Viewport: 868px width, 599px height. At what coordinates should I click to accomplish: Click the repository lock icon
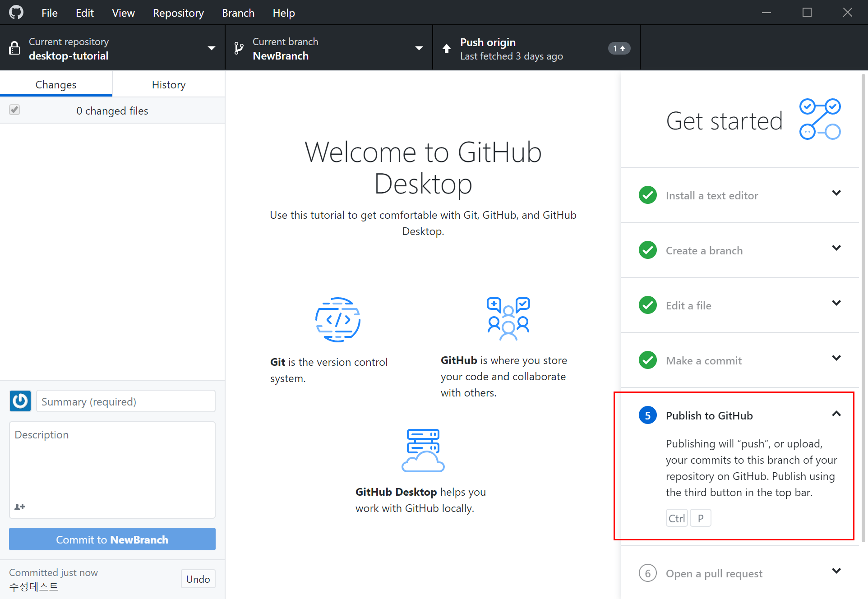pos(14,48)
